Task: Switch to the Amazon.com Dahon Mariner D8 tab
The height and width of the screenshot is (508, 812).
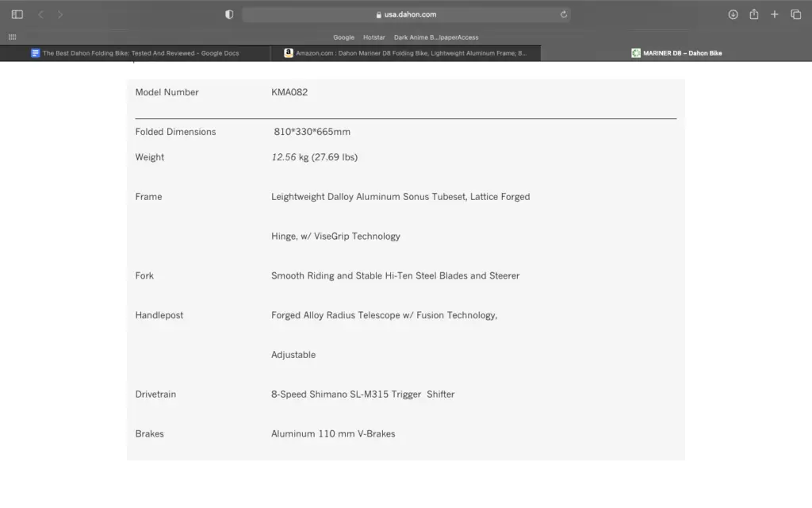Action: click(x=405, y=53)
